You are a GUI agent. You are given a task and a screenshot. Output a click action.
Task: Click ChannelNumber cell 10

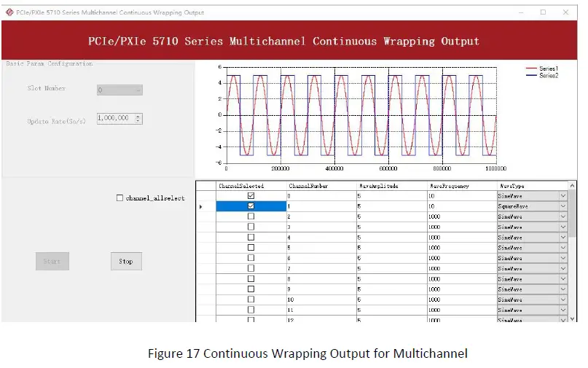pyautogui.click(x=321, y=300)
